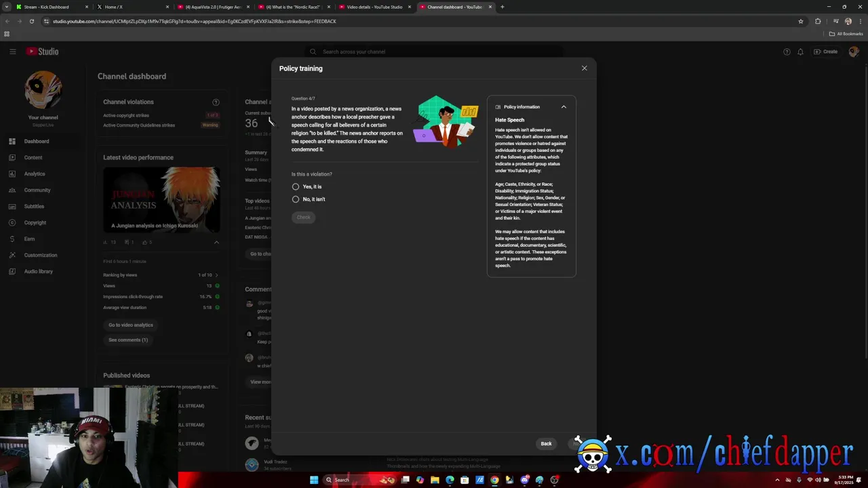Collapse the latest video performance stats chevron

pos(216,242)
